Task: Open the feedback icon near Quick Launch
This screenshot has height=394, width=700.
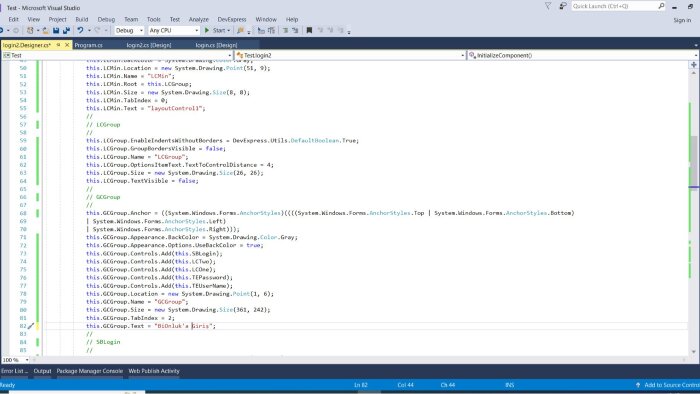Action: [x=563, y=6]
